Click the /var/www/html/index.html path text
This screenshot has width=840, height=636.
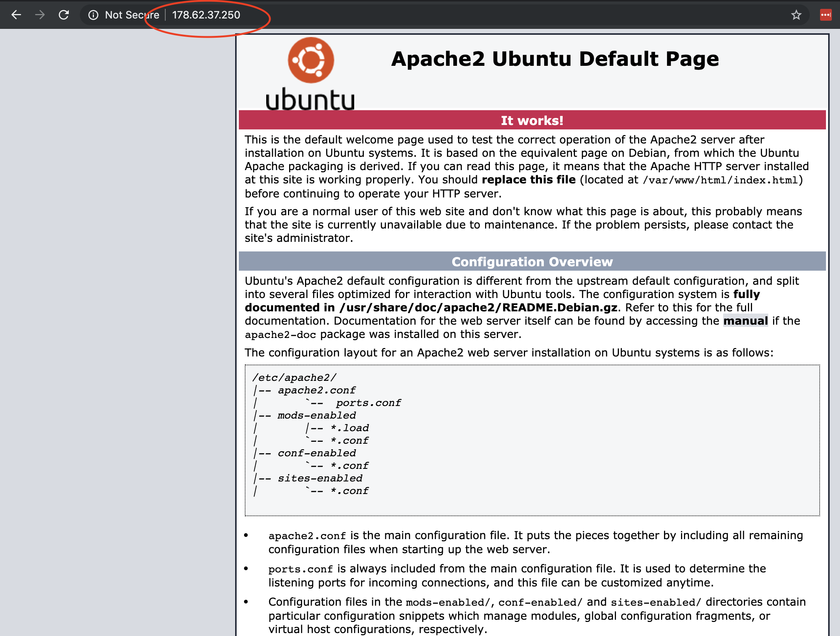pyautogui.click(x=720, y=180)
